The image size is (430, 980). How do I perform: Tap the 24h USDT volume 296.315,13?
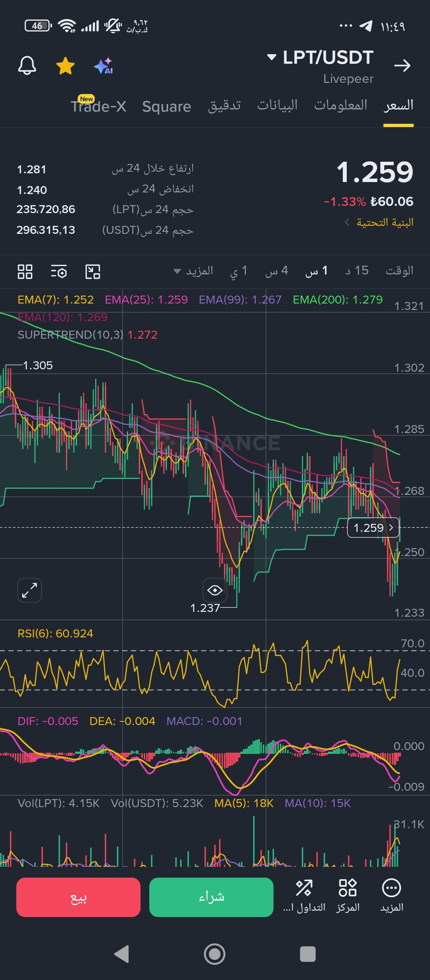pos(46,230)
